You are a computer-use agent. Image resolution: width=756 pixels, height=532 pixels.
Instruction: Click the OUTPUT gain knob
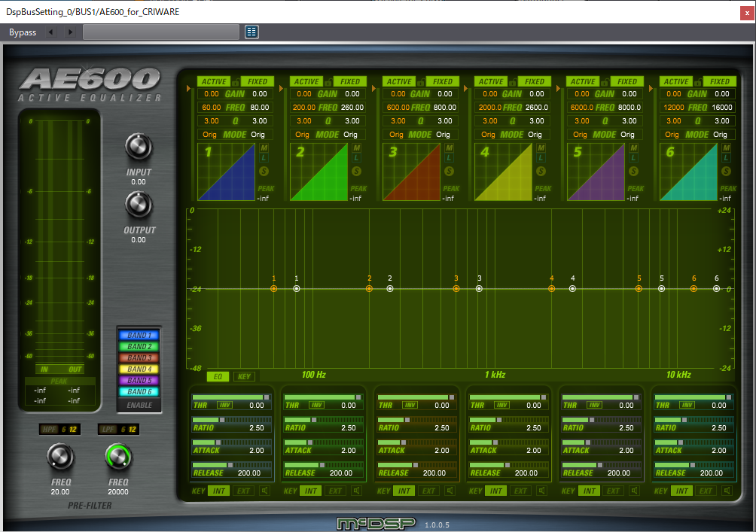[139, 205]
